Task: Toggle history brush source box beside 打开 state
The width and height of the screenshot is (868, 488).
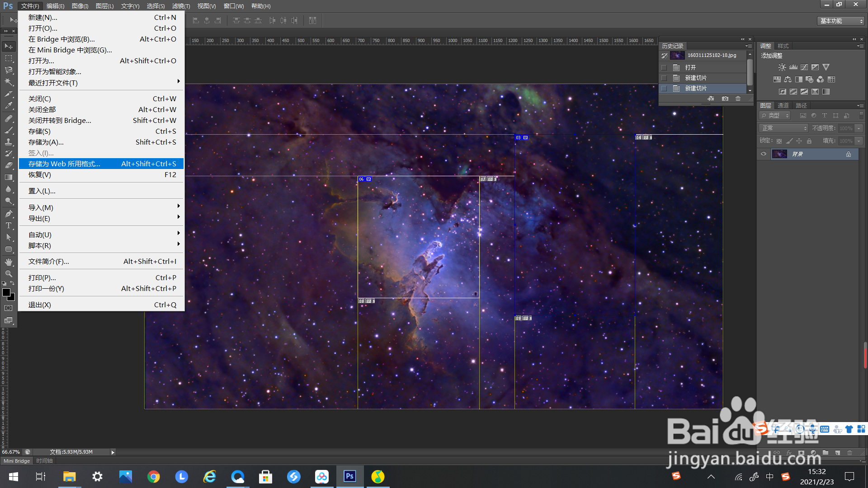Action: (664, 68)
